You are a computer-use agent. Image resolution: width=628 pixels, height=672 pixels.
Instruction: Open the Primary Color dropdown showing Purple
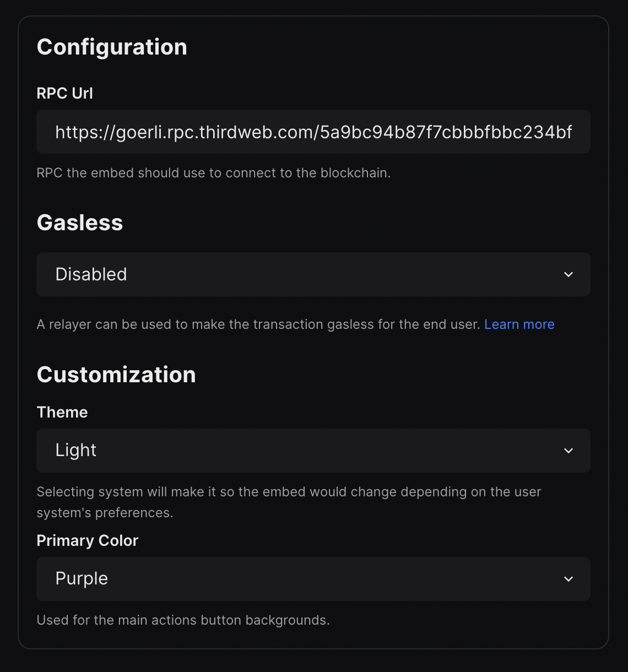(x=313, y=579)
